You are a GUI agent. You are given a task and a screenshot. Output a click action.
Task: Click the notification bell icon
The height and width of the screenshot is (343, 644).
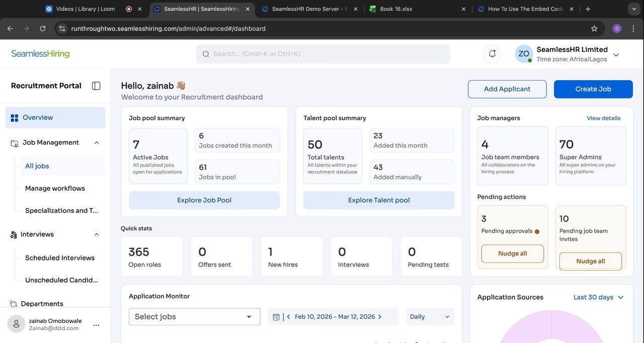492,54
